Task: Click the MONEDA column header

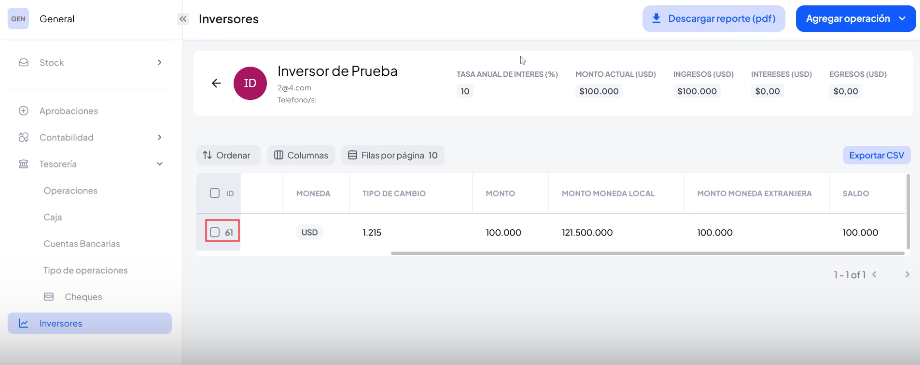Action: 313,193
